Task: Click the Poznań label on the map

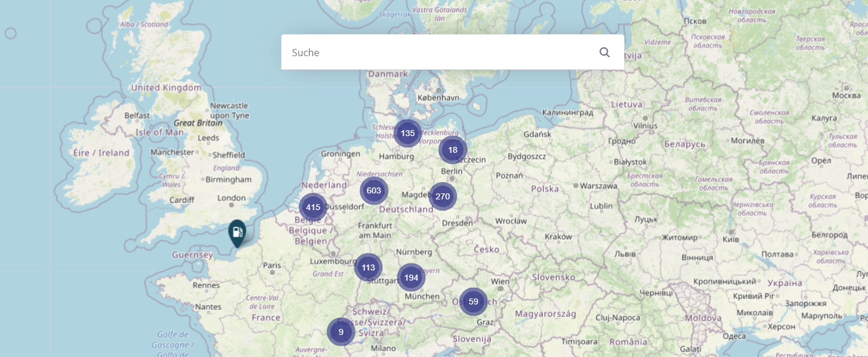Action: tap(509, 176)
